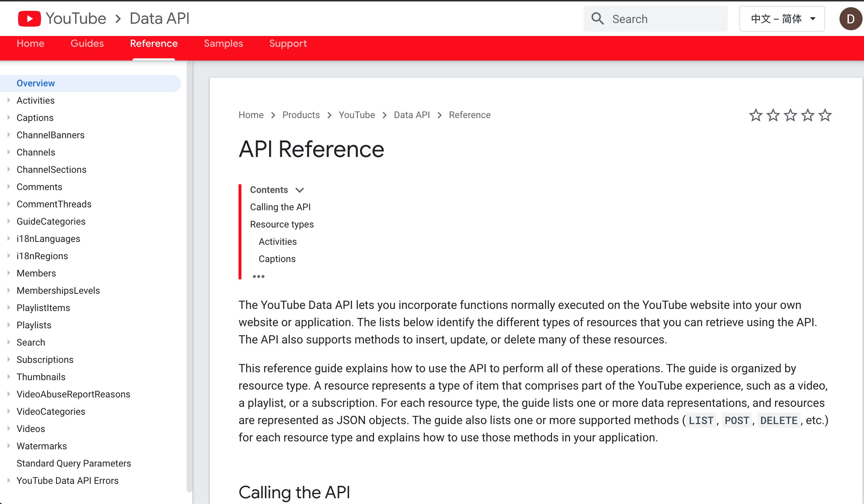
Task: Rate the page four stars
Action: click(807, 115)
